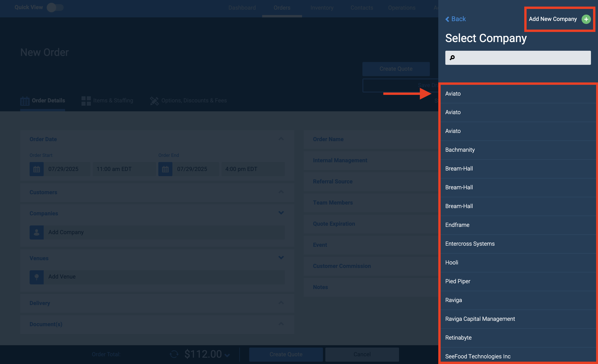Open the Event section
This screenshot has width=598, height=364.
[371, 245]
